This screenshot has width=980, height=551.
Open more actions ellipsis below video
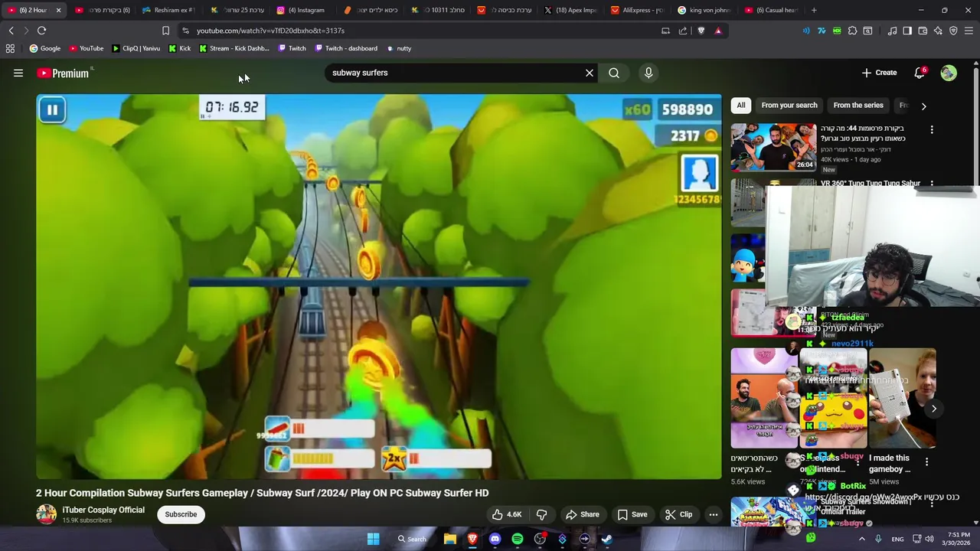click(714, 514)
